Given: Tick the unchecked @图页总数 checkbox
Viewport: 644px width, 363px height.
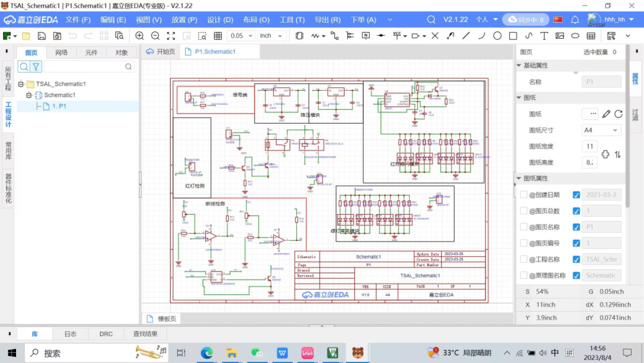Looking at the screenshot, I should point(524,211).
